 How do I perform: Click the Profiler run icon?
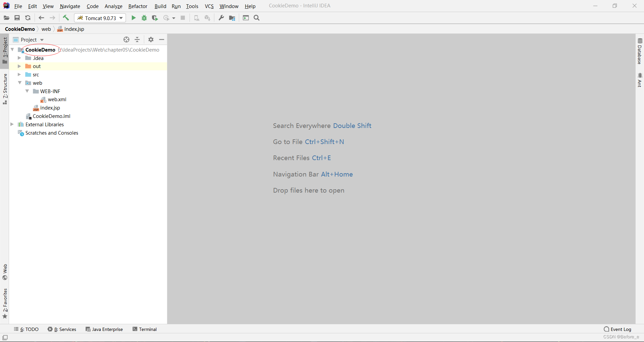point(166,18)
